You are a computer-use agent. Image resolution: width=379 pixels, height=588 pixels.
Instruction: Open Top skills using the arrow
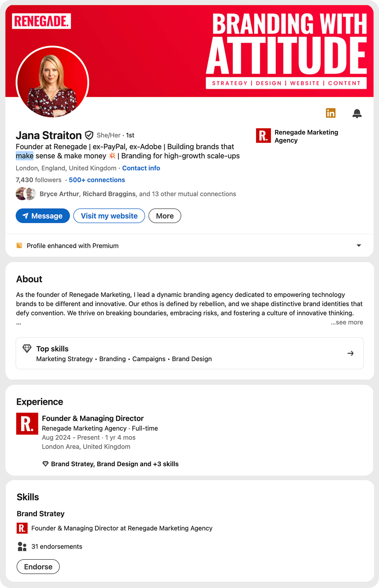(x=351, y=353)
